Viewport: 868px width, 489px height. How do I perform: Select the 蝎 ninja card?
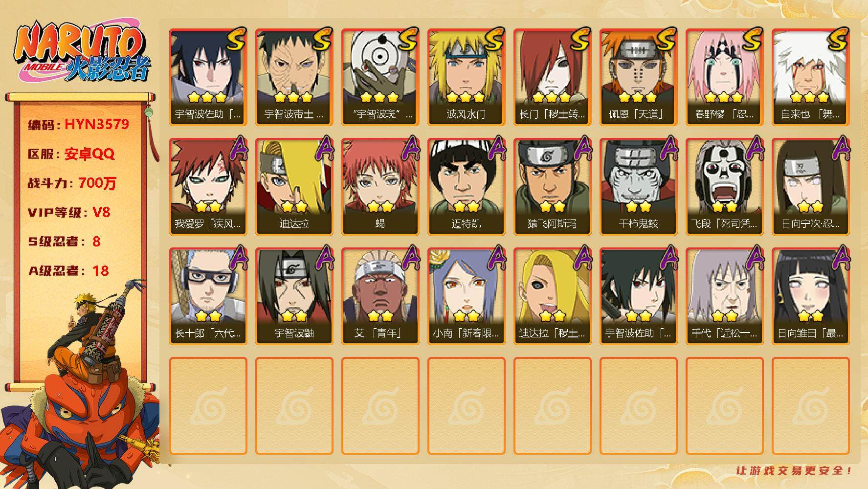coord(380,186)
